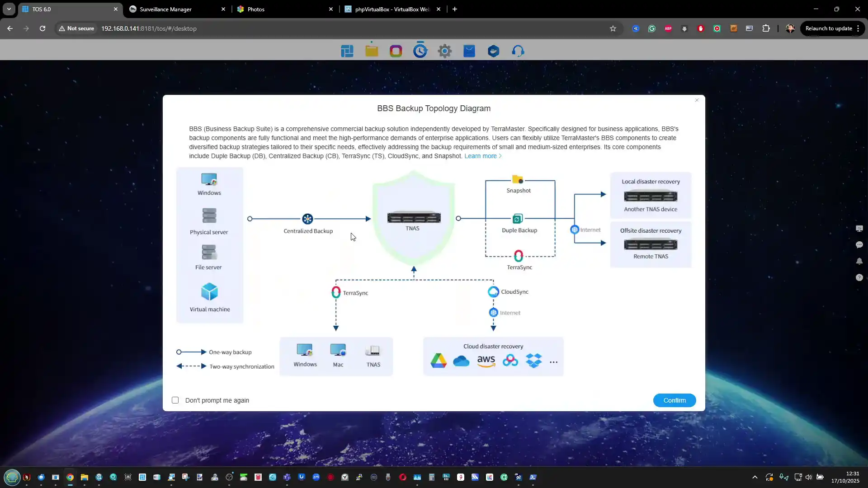Image resolution: width=868 pixels, height=488 pixels.
Task: Switch to the phpVirtualBox tab
Action: 392,9
